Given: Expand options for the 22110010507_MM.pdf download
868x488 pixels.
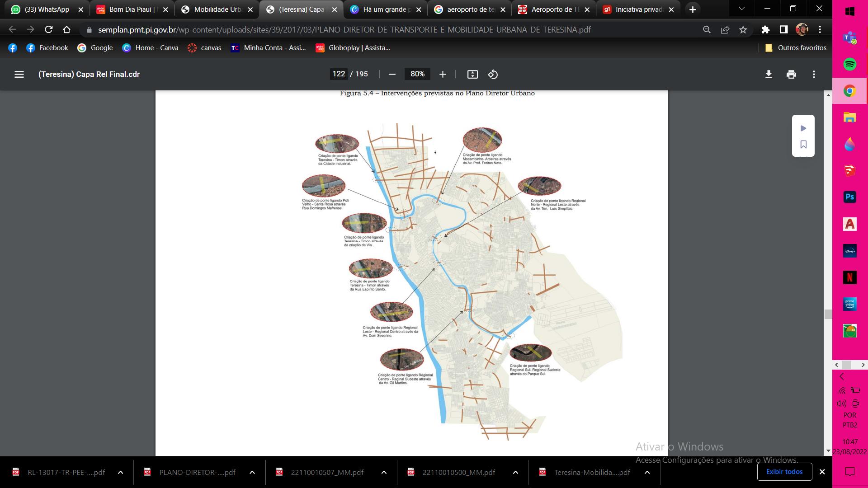Looking at the screenshot, I should (384, 472).
